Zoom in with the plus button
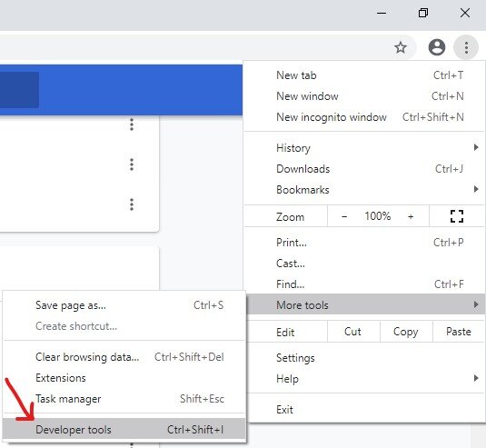486x448 pixels. click(x=411, y=216)
